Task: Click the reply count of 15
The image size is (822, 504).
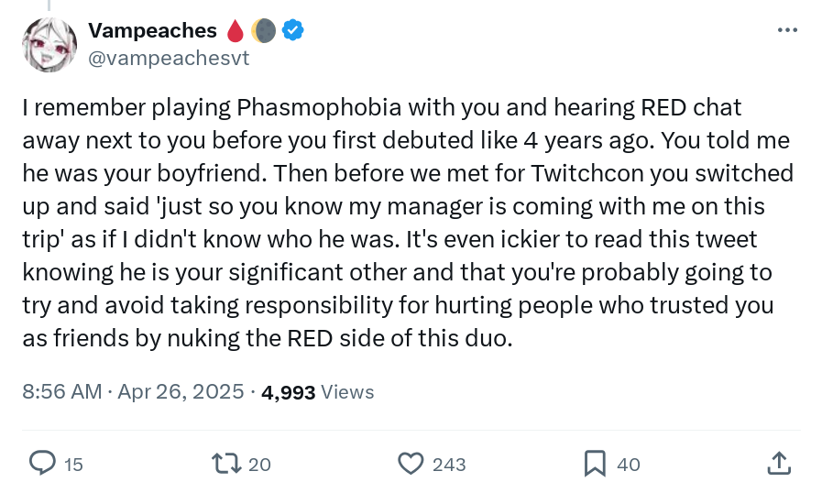Action: [x=73, y=465]
